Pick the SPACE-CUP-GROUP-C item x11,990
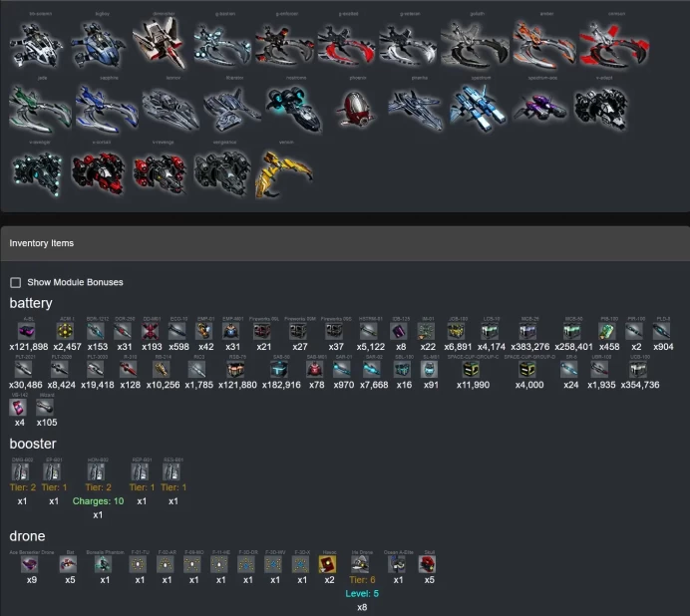 (x=471, y=369)
